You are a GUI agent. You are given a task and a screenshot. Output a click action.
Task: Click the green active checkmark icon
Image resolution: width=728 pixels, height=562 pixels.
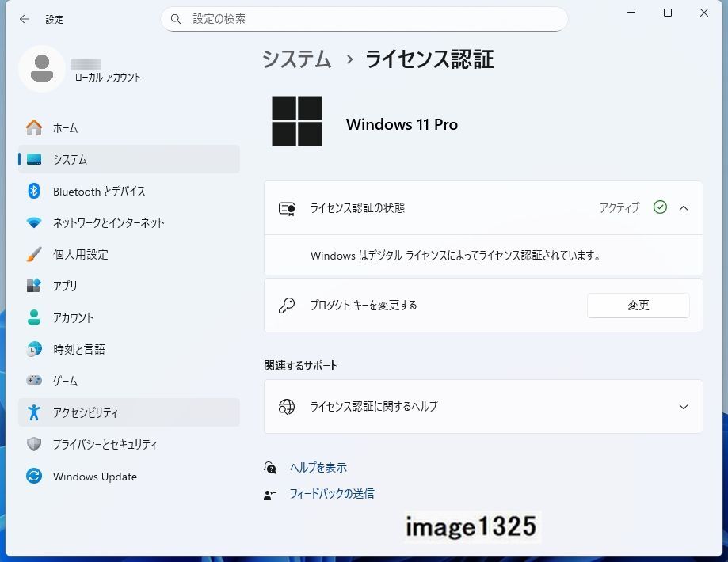pos(660,207)
